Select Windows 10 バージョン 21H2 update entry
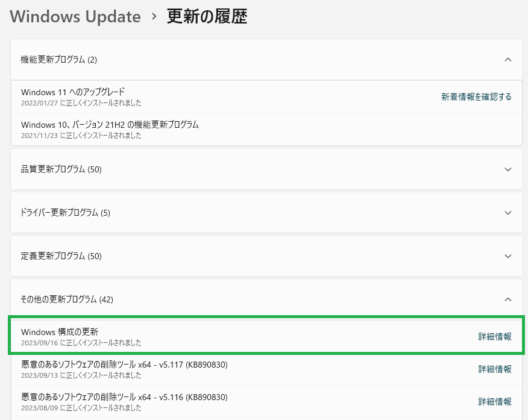Viewport: 528px width, 420px height. click(266, 130)
